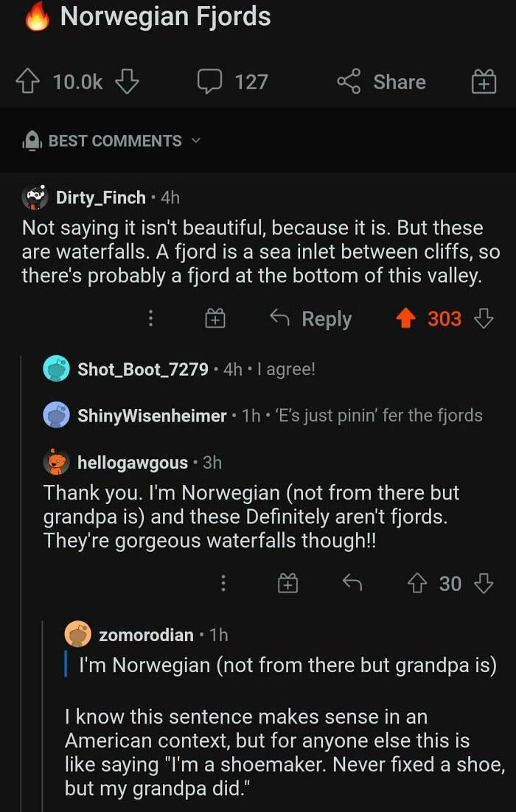The height and width of the screenshot is (812, 516).
Task: Open the three-dot menu on Dirty_Finch's comment
Action: (150, 318)
